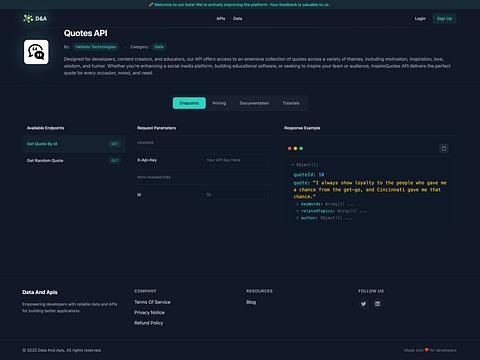Open the APIs menu in the top navigation

coord(221,19)
